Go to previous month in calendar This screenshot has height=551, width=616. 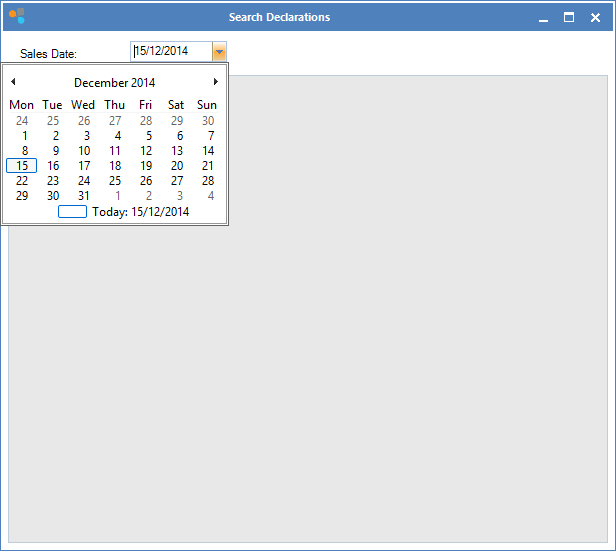13,82
